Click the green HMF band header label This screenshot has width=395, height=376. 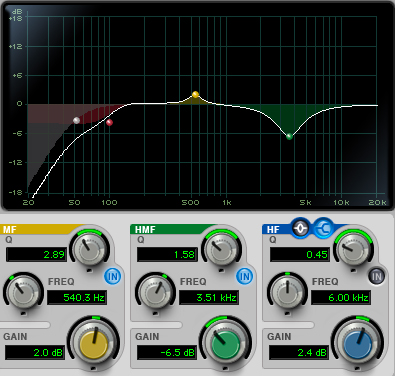pos(145,229)
